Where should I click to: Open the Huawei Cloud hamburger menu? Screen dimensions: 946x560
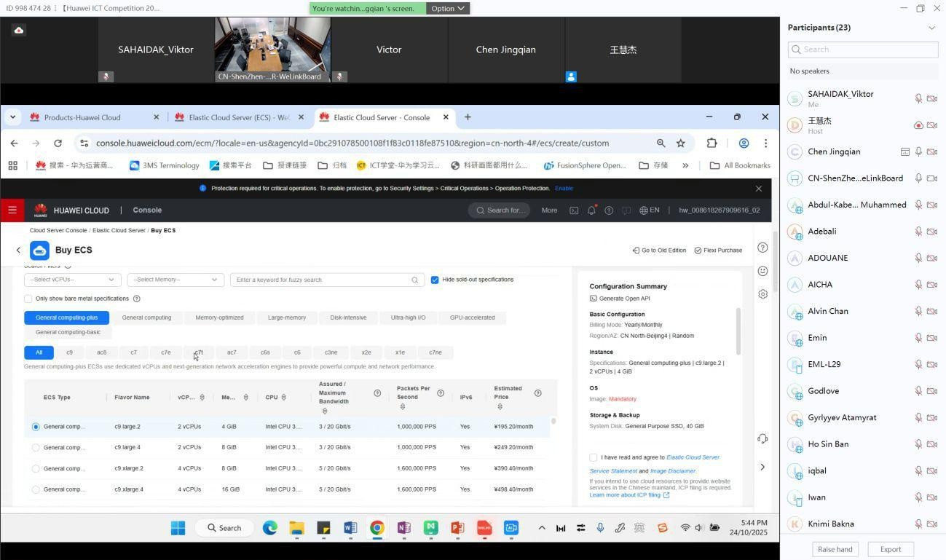[12, 210]
